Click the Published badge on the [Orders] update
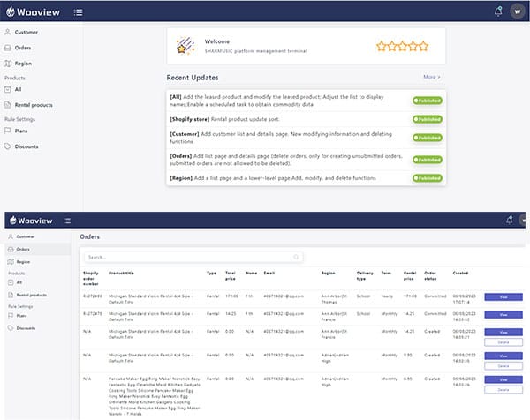This screenshot has height=420, width=530. click(x=428, y=160)
